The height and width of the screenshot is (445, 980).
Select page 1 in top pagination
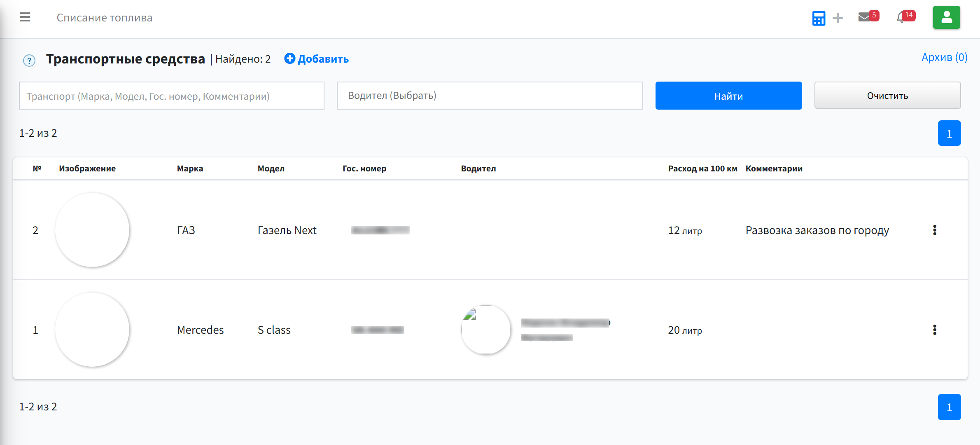949,133
